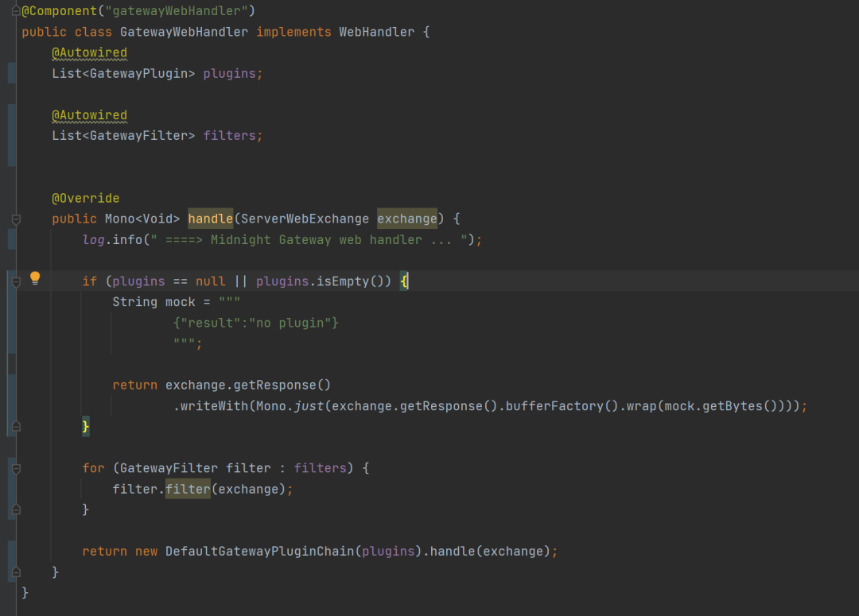This screenshot has height=616, width=859.
Task: Click fold end marker of the for loop
Action: pyautogui.click(x=17, y=509)
